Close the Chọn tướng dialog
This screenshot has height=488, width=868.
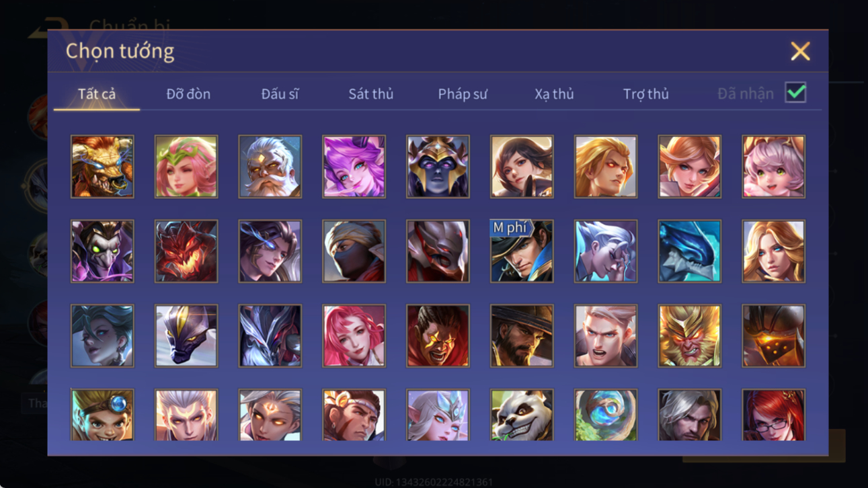800,51
